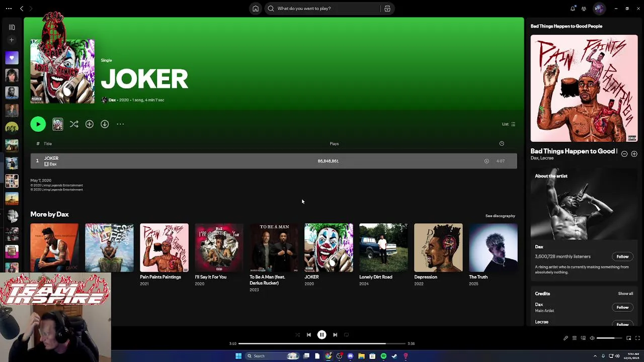The image size is (644, 362).
Task: Follow Dax in the Credits section
Action: point(622,307)
